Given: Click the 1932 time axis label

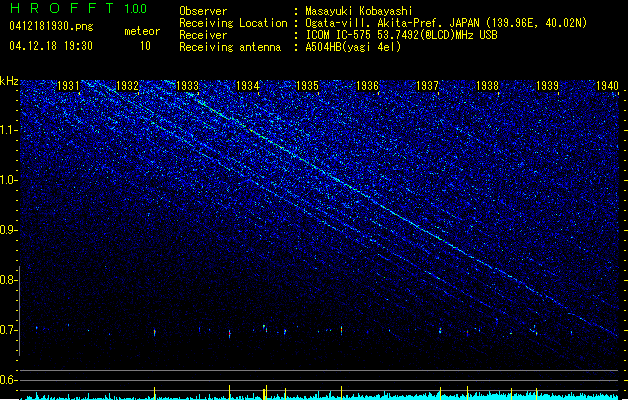Looking at the screenshot, I should coord(128,86).
